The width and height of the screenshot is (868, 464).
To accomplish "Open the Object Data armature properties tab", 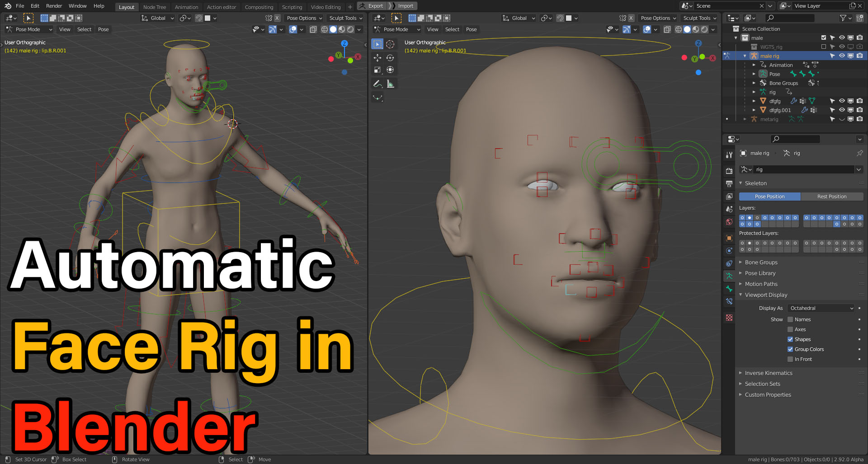I will tap(729, 276).
